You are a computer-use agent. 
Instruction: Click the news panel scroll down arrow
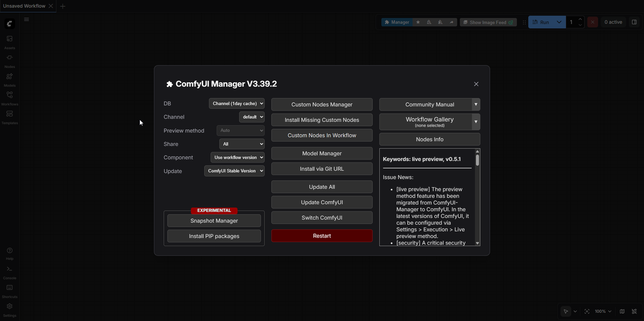(477, 243)
